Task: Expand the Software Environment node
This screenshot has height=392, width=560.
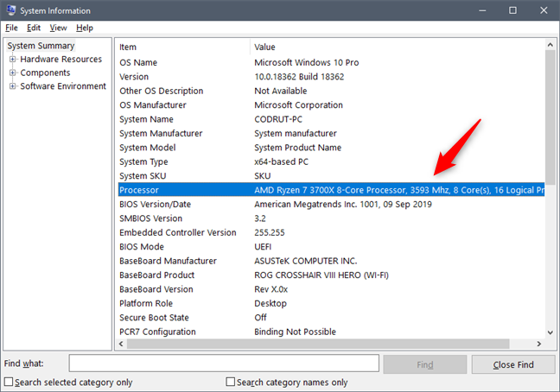Action: point(12,86)
